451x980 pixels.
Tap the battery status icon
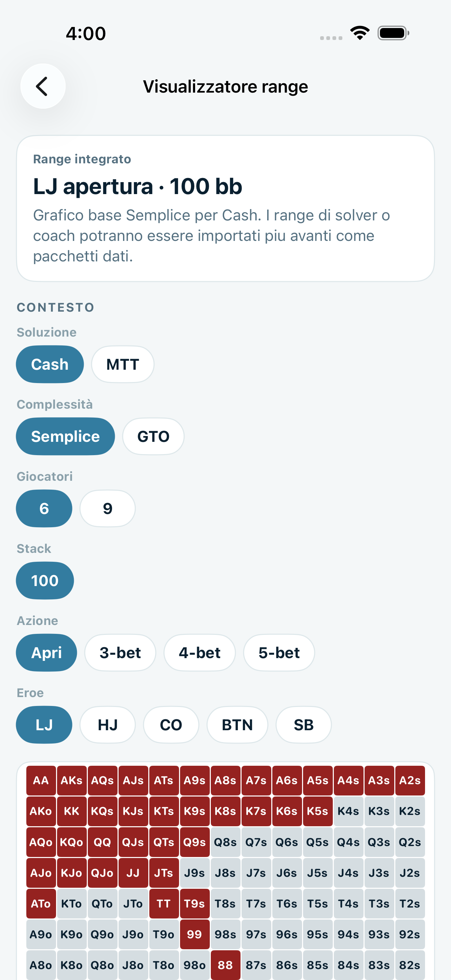(x=393, y=33)
